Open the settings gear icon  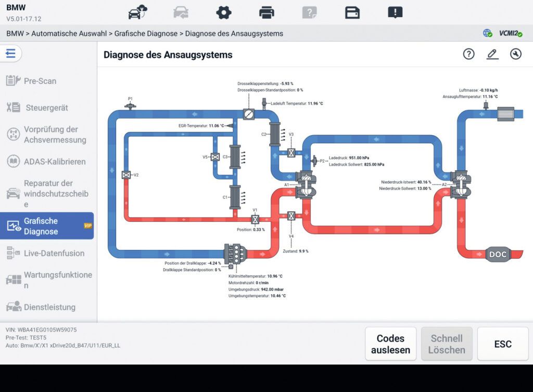coord(224,12)
